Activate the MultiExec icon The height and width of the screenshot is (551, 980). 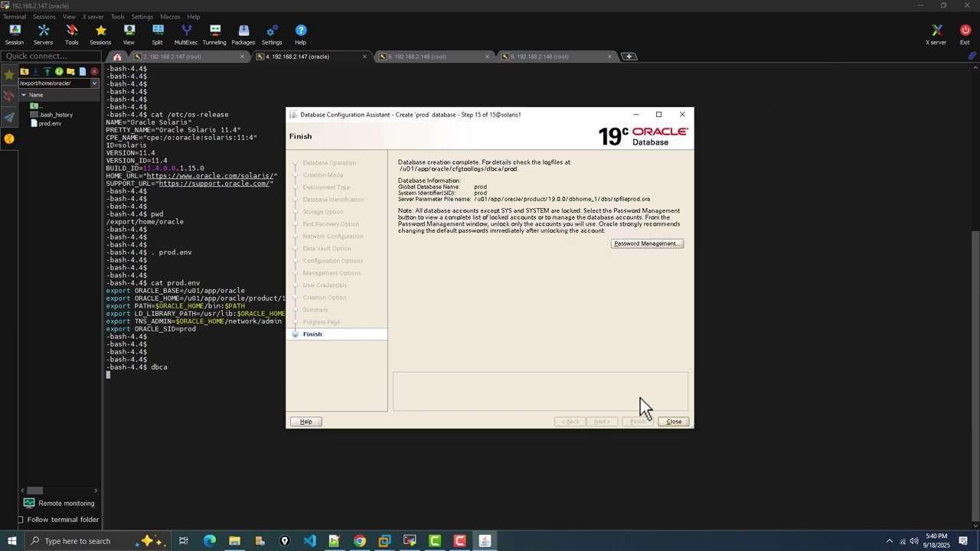click(186, 34)
